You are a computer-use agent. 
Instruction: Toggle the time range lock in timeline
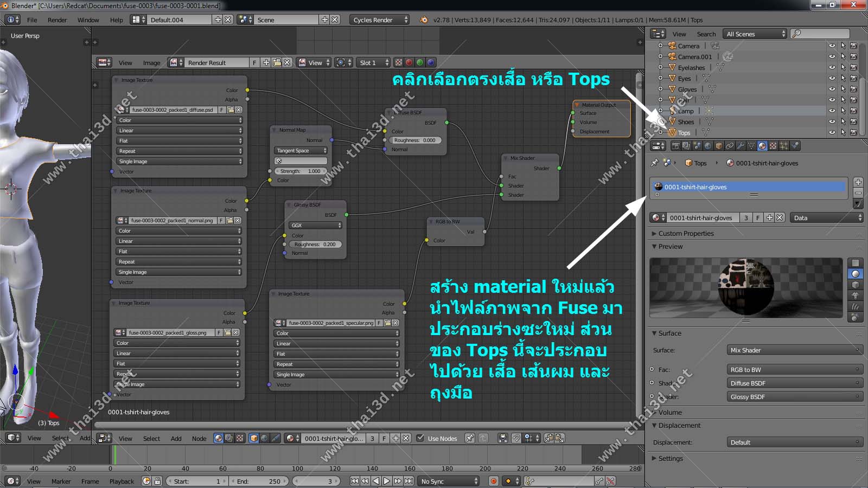click(157, 481)
